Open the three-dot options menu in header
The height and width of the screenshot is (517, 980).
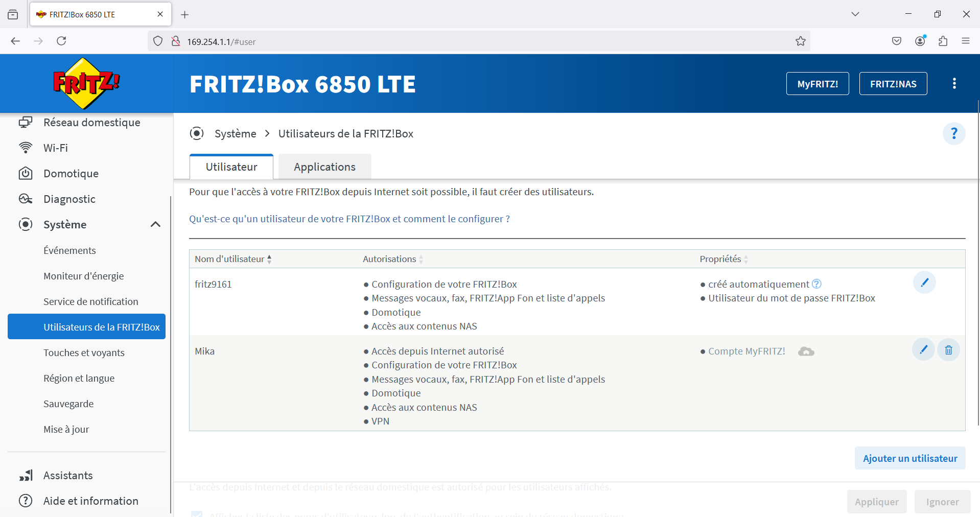pos(954,83)
